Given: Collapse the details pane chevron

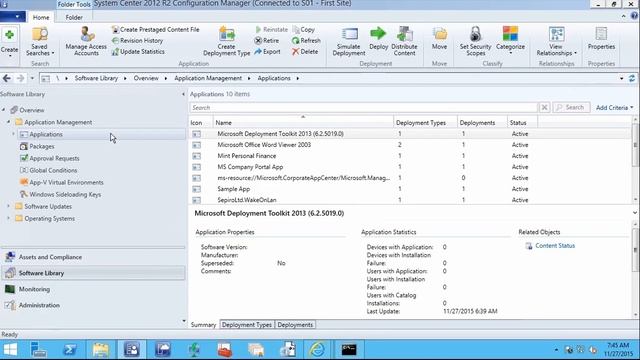Looking at the screenshot, I should click(635, 213).
